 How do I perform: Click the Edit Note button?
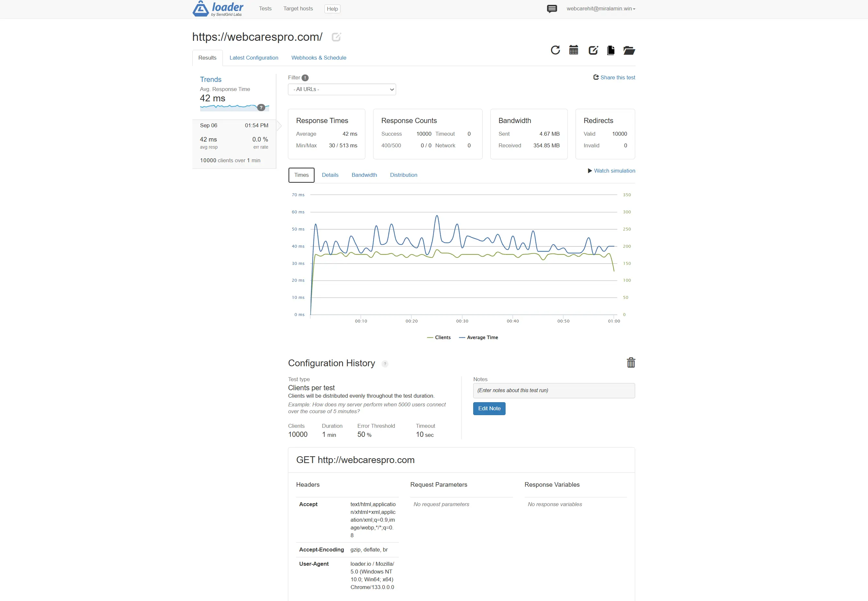[x=489, y=409]
